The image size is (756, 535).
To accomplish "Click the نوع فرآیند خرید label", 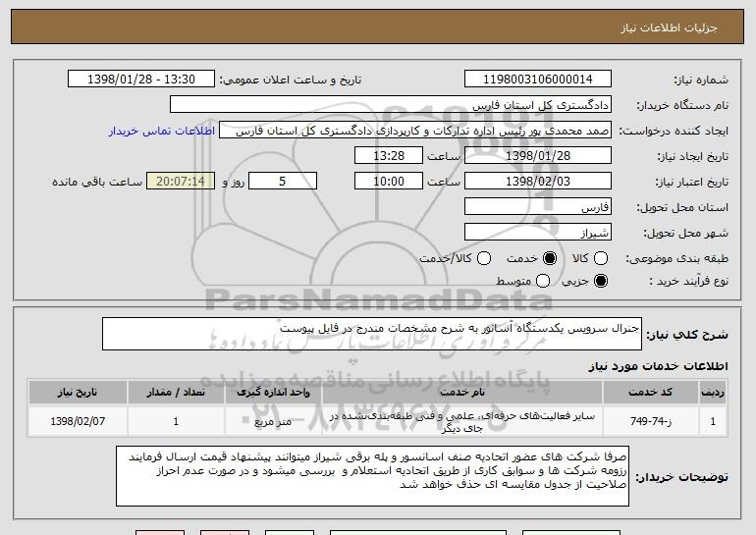I will [x=688, y=281].
